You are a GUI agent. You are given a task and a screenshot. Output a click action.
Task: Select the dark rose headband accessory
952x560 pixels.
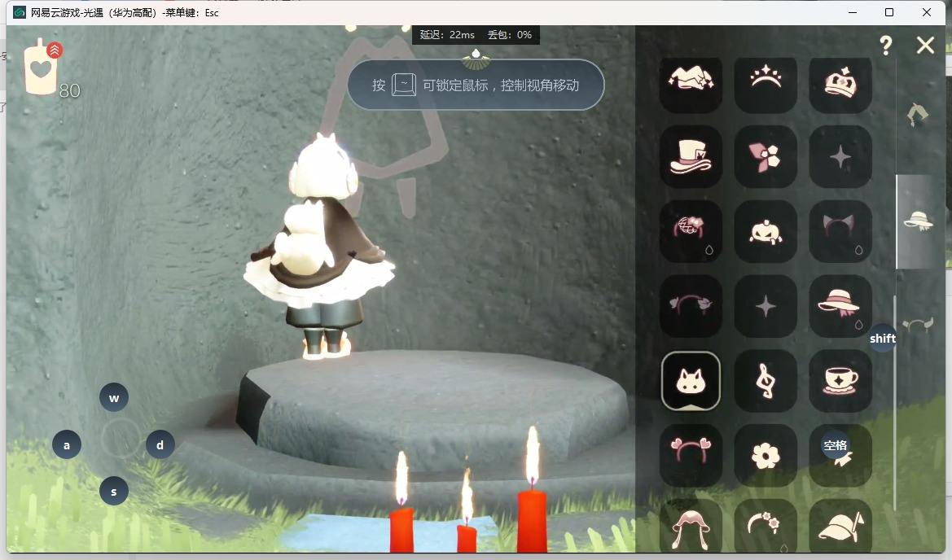click(x=691, y=306)
